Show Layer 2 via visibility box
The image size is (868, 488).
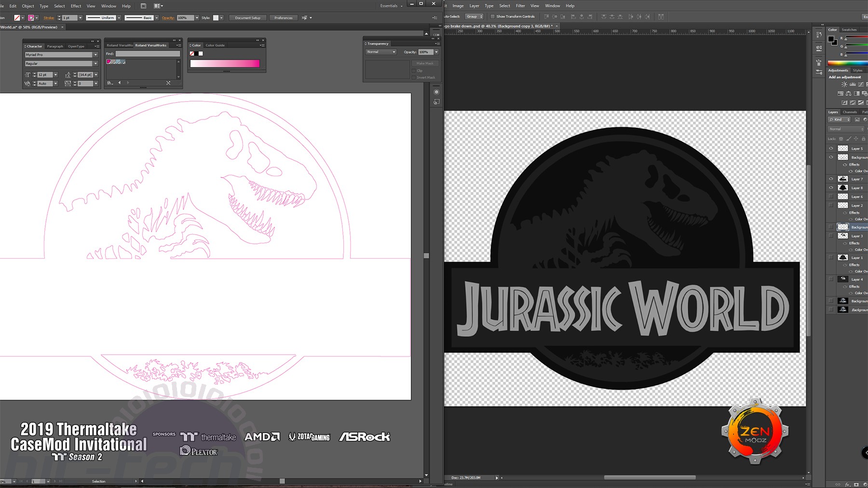click(x=831, y=205)
